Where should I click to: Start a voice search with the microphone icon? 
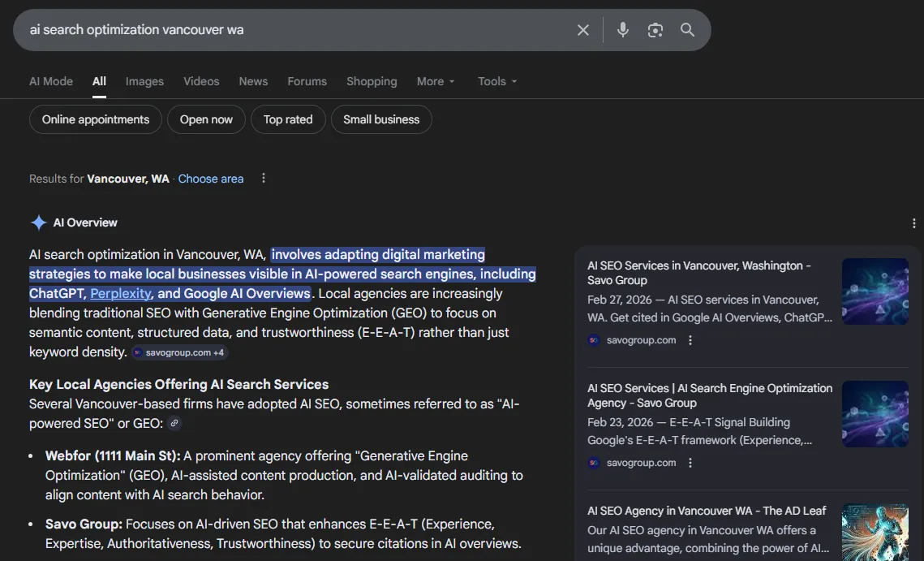[622, 29]
